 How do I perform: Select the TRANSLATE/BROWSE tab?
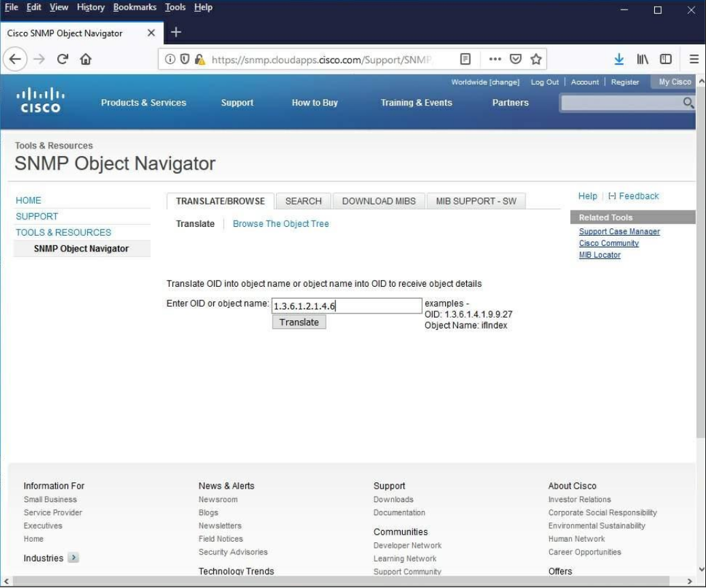[220, 201]
